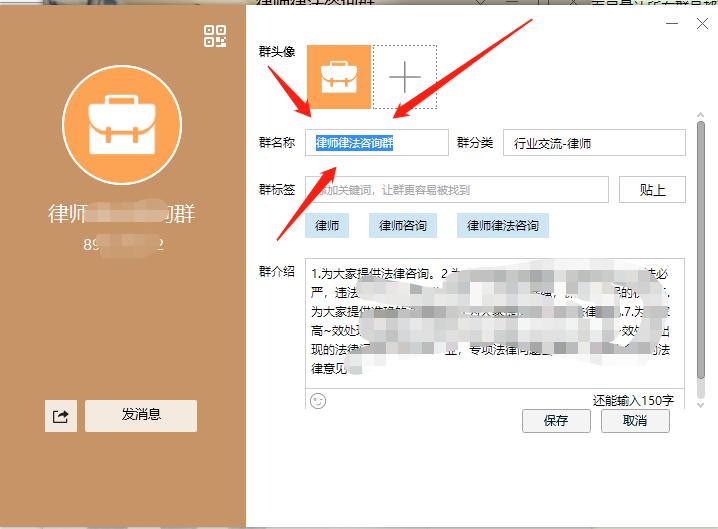
Task: Click inside the 群介绍 text area
Action: click(494, 320)
